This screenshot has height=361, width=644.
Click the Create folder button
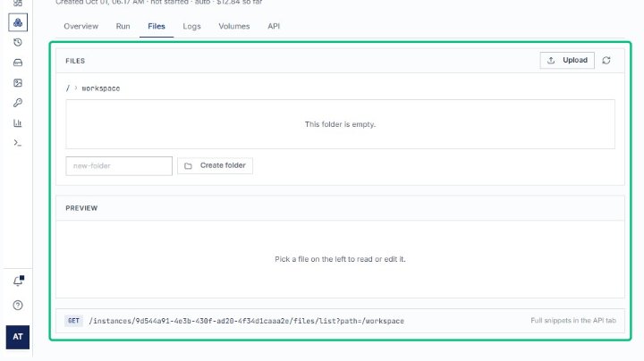pyautogui.click(x=216, y=165)
